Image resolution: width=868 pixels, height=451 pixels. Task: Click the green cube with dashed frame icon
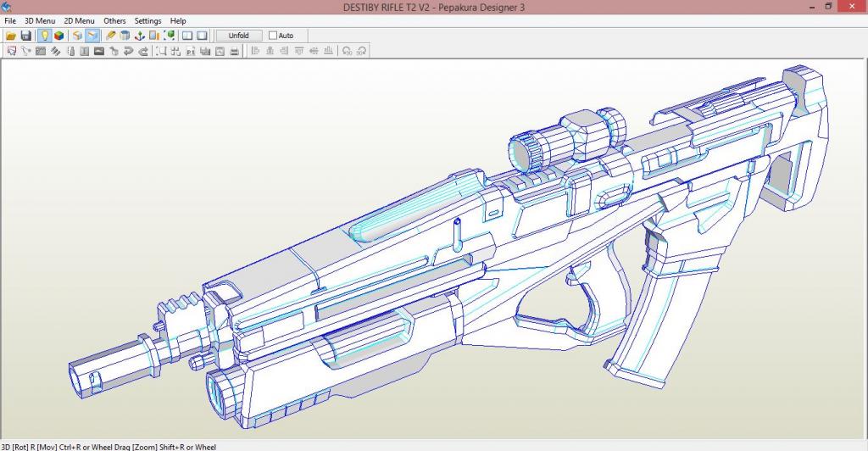[170, 36]
